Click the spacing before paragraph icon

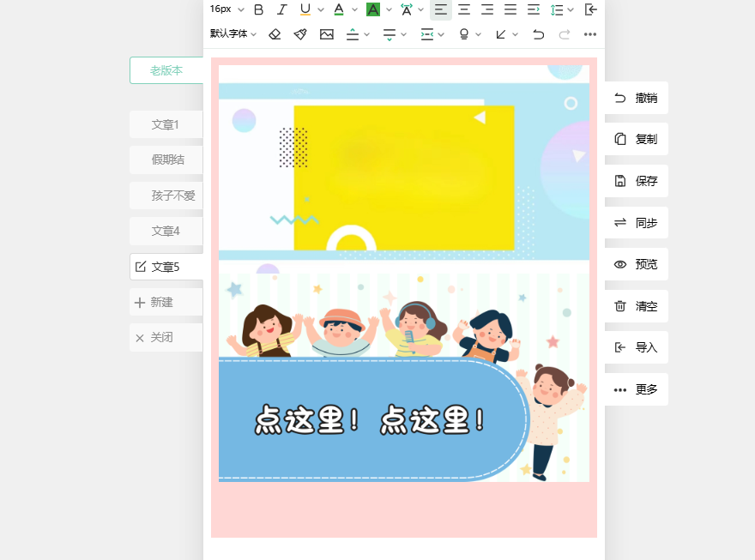pyautogui.click(x=353, y=34)
